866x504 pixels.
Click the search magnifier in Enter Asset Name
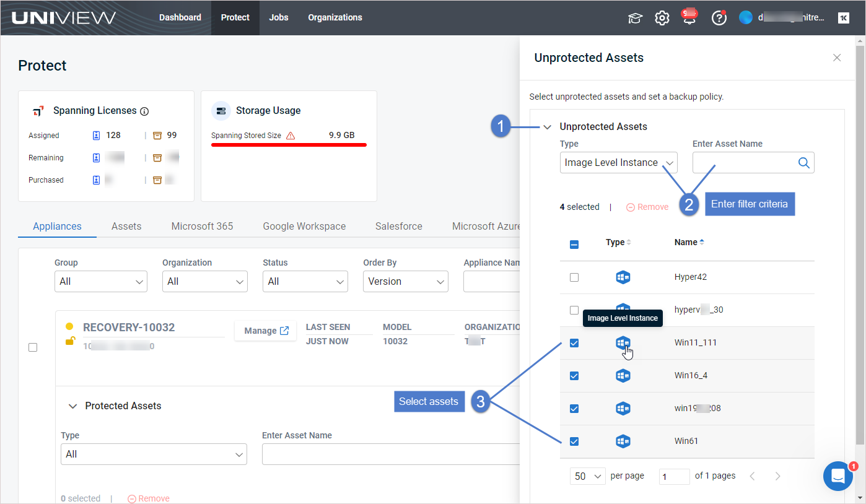tap(803, 162)
